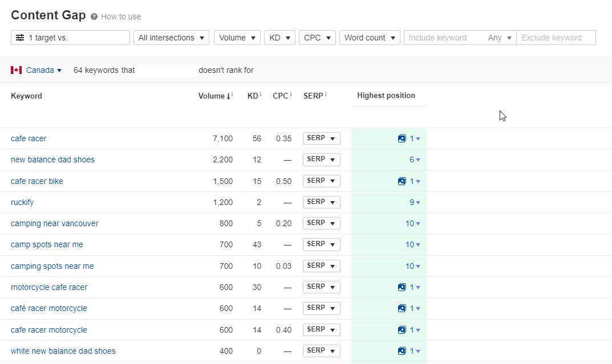Click the How to use help icon
This screenshot has width=612, height=364.
click(95, 15)
